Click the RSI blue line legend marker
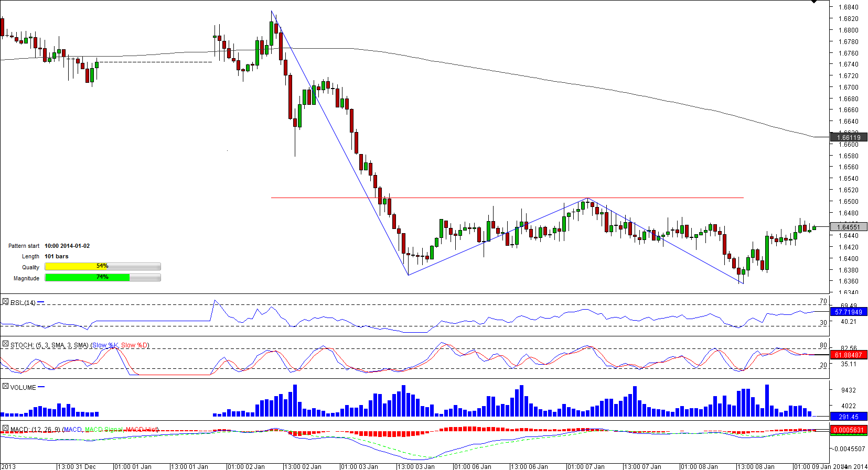 click(41, 302)
